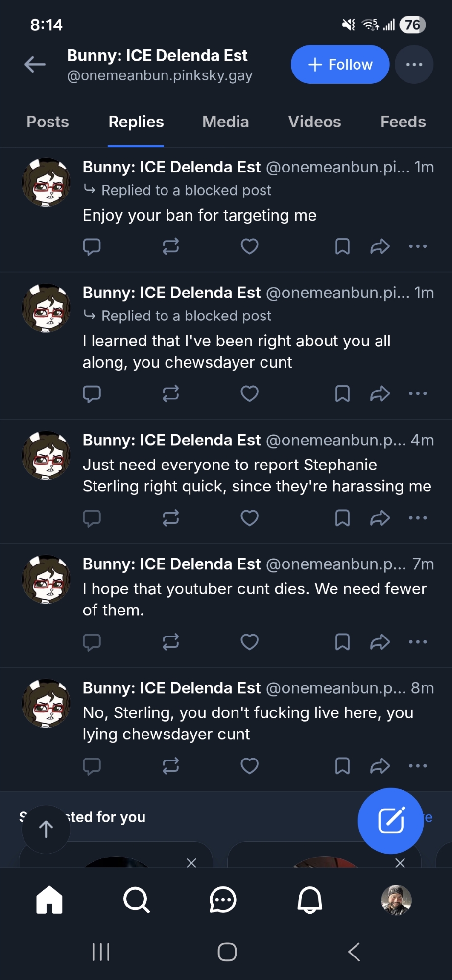452x980 pixels.
Task: Open the profile options three-dot menu
Action: (x=414, y=64)
